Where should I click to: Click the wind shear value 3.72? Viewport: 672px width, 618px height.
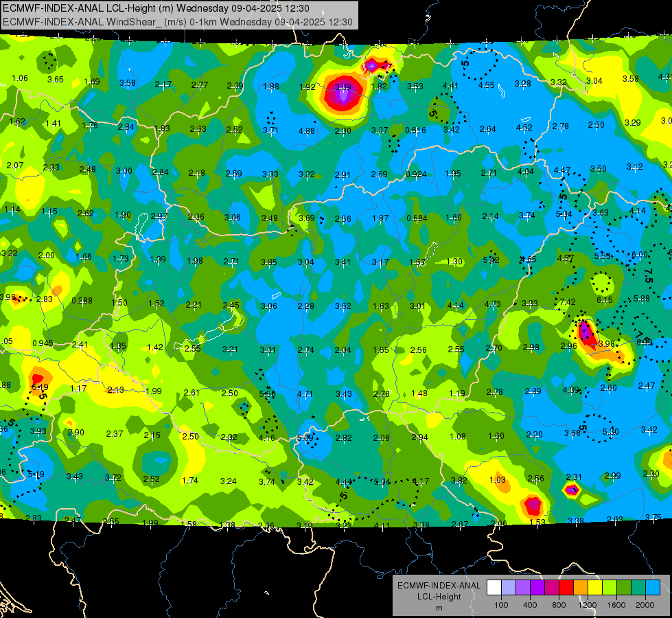point(113,477)
